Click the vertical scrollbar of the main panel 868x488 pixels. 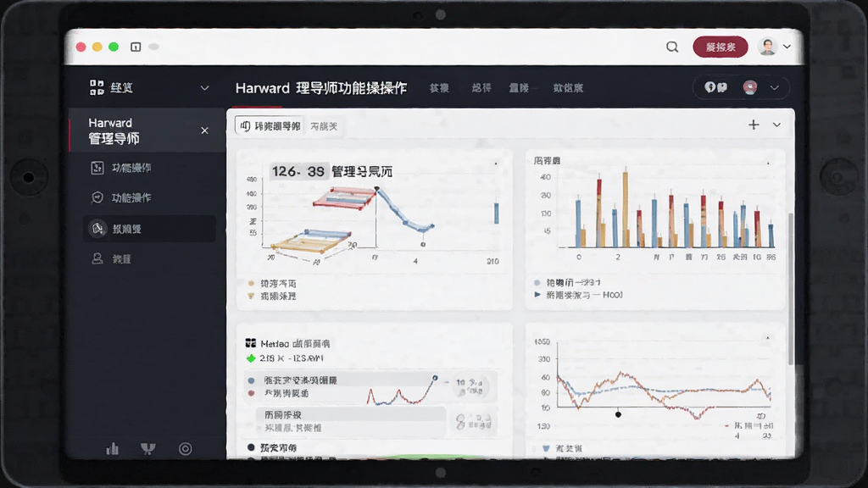791,288
